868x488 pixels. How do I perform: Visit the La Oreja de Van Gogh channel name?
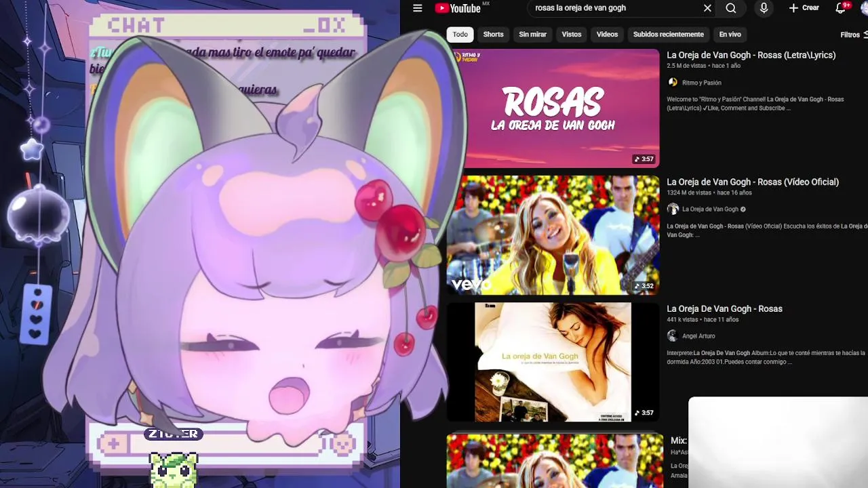(x=710, y=209)
